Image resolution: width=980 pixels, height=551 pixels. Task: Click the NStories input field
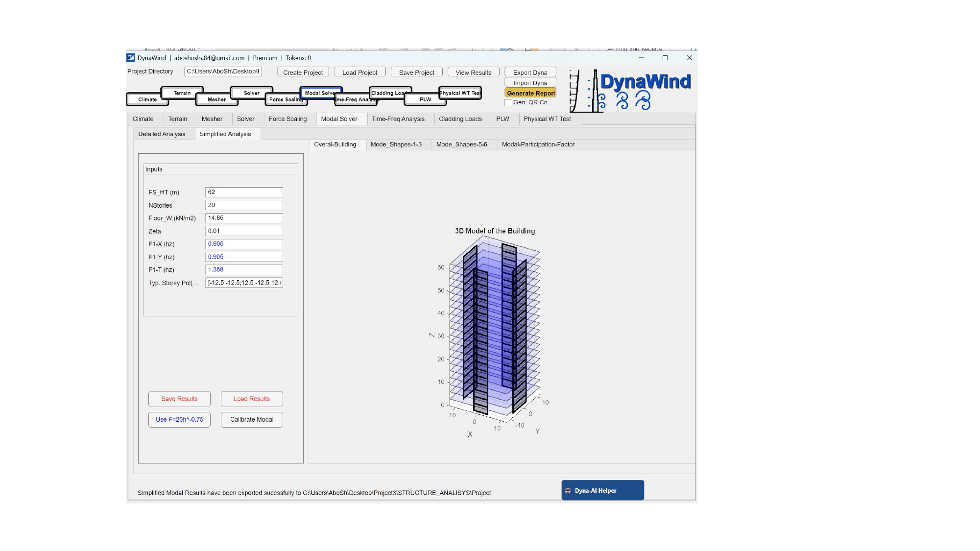243,205
